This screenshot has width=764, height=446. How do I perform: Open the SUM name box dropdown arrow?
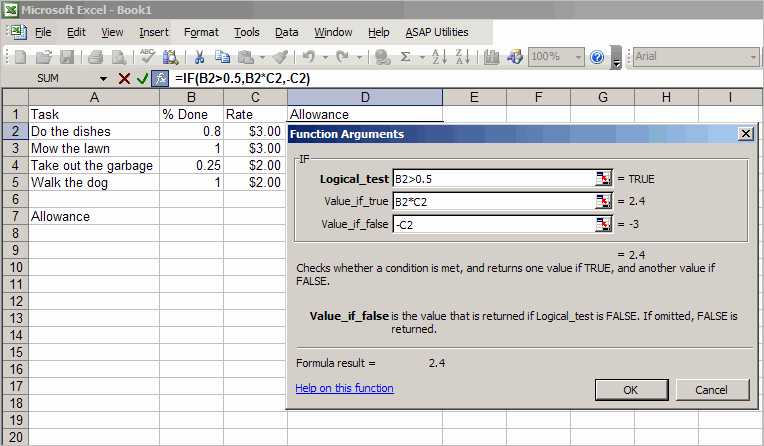103,78
